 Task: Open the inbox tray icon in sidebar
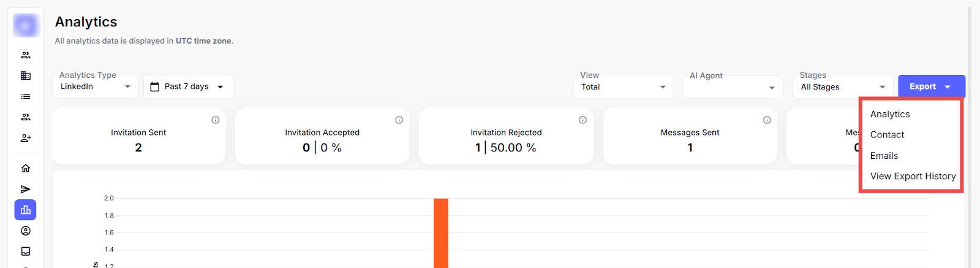[x=26, y=251]
